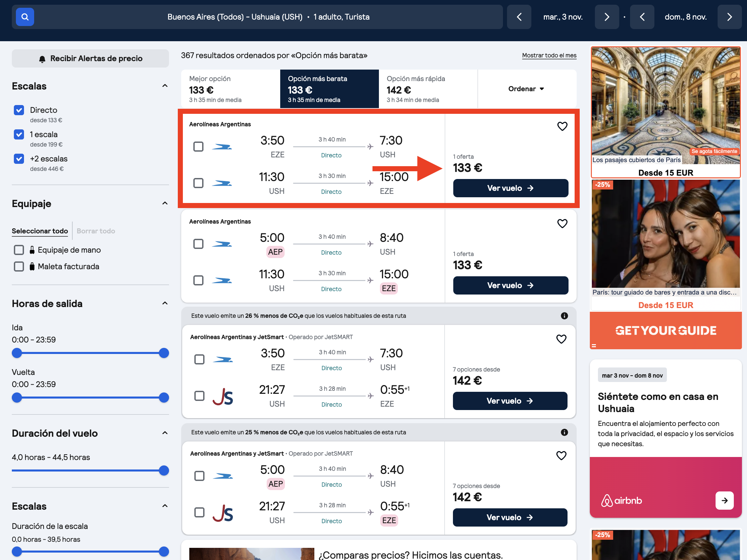This screenshot has width=747, height=560.
Task: Go to previous return date before dom., 8 nov.
Action: (x=642, y=17)
